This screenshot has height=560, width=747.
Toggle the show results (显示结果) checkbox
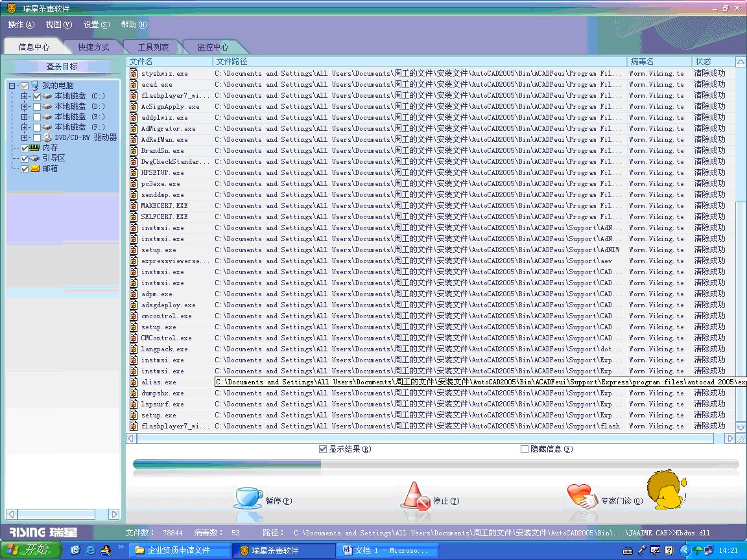pos(322,449)
